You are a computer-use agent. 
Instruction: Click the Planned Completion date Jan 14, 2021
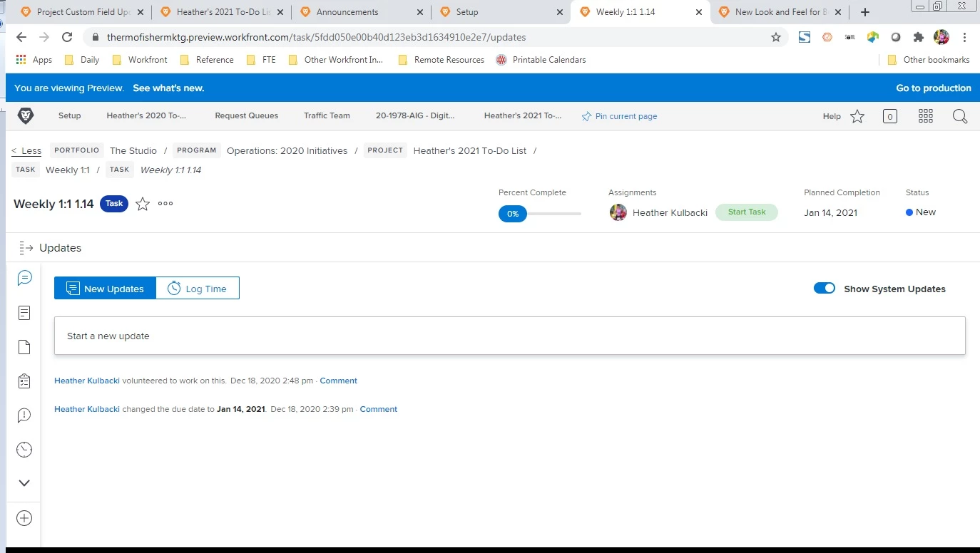point(830,212)
